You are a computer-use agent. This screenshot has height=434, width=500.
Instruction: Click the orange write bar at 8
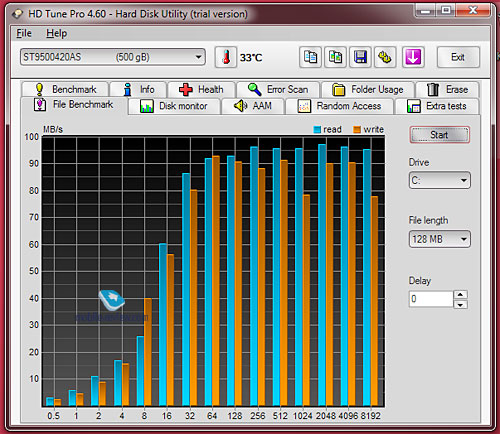pyautogui.click(x=148, y=352)
